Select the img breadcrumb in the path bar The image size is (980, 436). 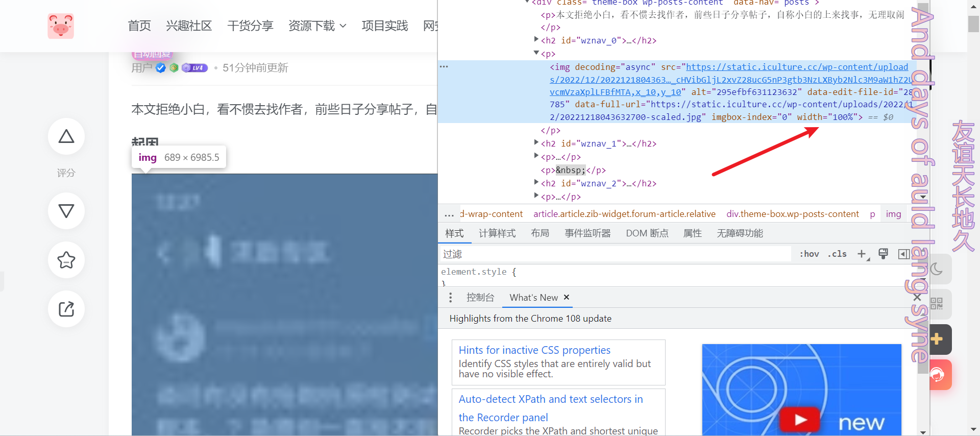pyautogui.click(x=893, y=214)
